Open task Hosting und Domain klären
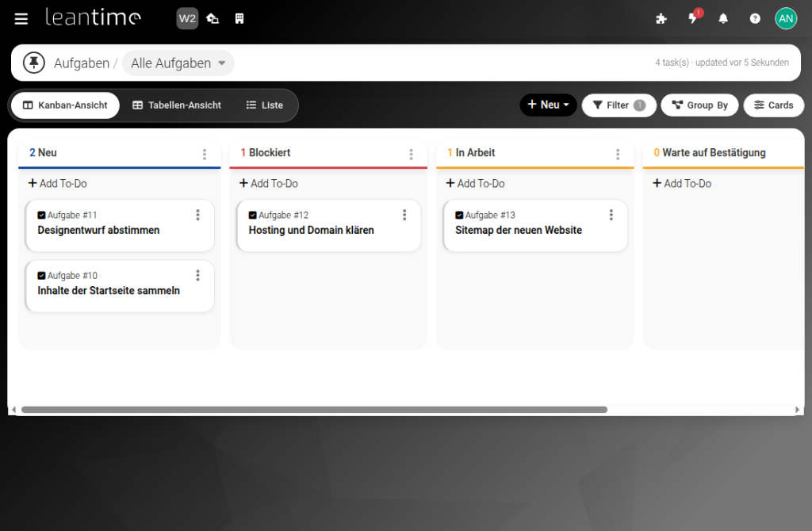812x531 pixels. (x=311, y=230)
